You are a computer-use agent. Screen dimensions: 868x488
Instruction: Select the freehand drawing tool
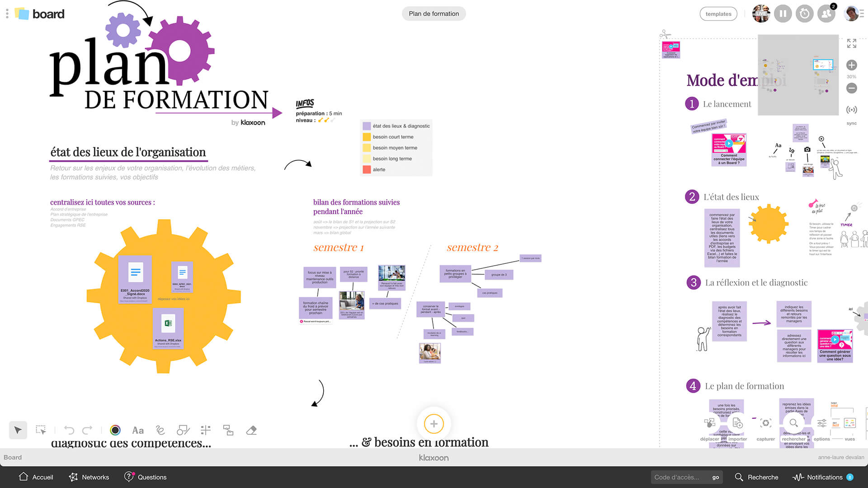tap(160, 430)
